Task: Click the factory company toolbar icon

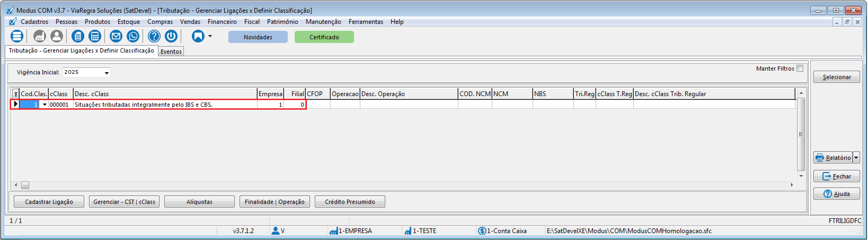Action: pyautogui.click(x=39, y=36)
